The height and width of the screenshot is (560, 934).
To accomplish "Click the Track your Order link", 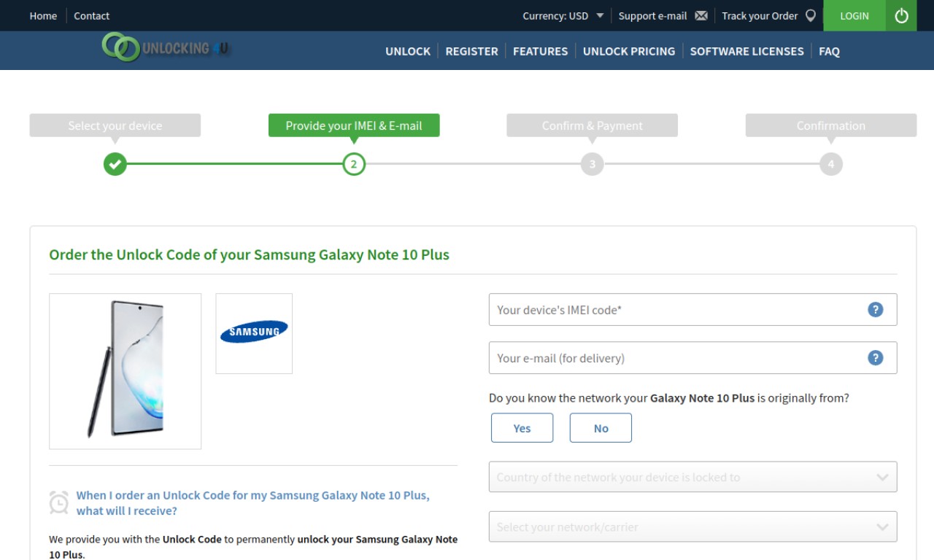I will pos(760,15).
